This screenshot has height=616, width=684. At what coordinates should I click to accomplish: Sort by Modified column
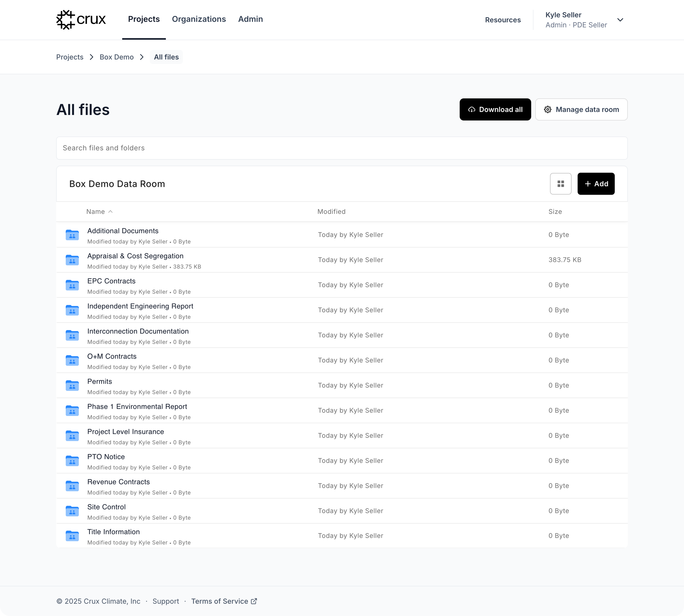point(331,211)
